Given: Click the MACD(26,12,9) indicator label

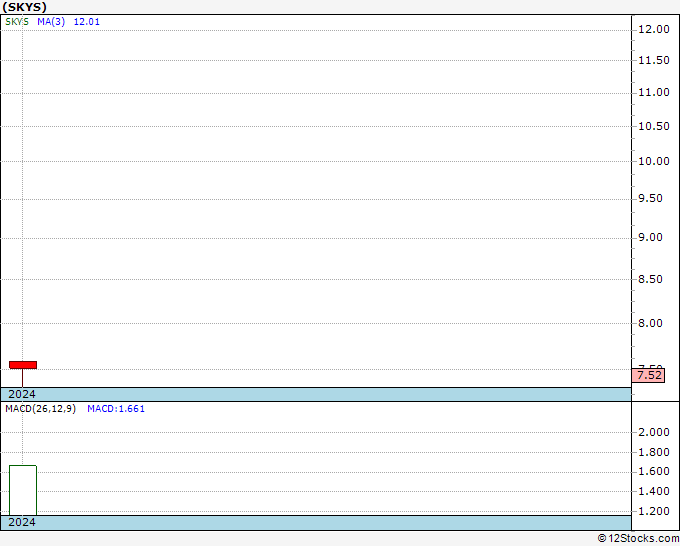Looking at the screenshot, I should 40,409.
